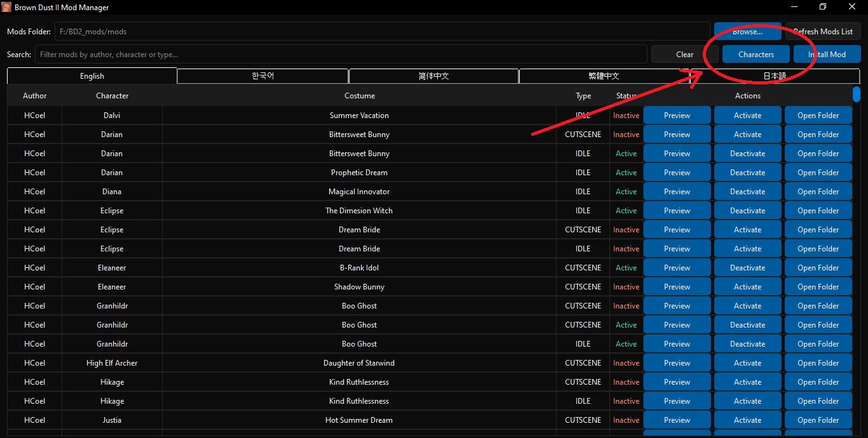The image size is (868, 438).
Task: Sort the list by Costume column header
Action: pyautogui.click(x=360, y=96)
